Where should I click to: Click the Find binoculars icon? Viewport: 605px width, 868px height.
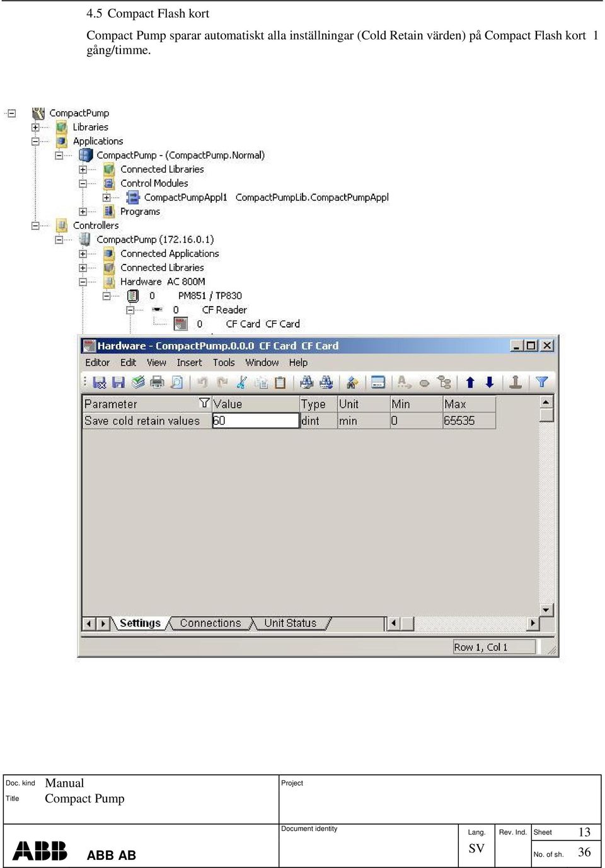pyautogui.click(x=306, y=382)
